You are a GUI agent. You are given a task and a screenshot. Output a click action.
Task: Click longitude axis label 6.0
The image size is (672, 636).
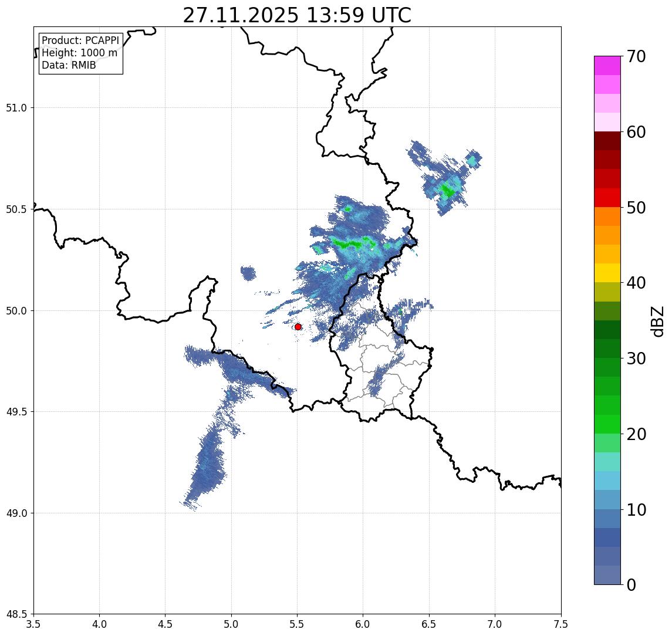click(363, 624)
